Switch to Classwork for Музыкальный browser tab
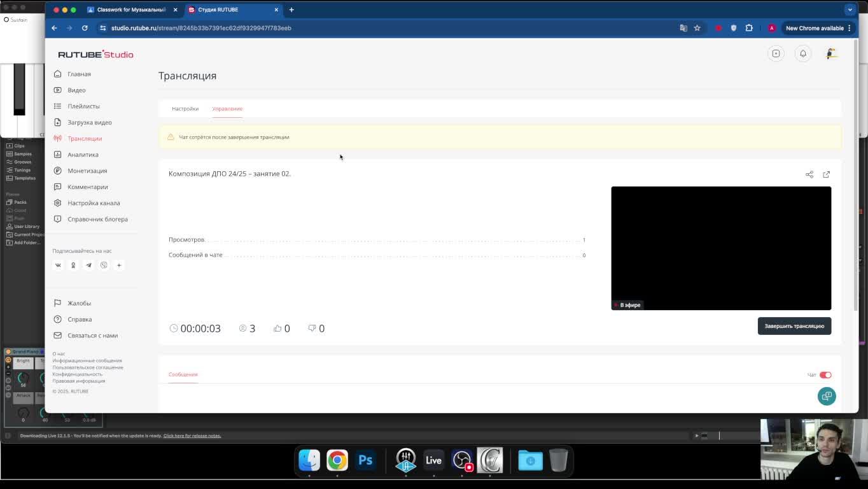This screenshot has width=868, height=489. (130, 10)
